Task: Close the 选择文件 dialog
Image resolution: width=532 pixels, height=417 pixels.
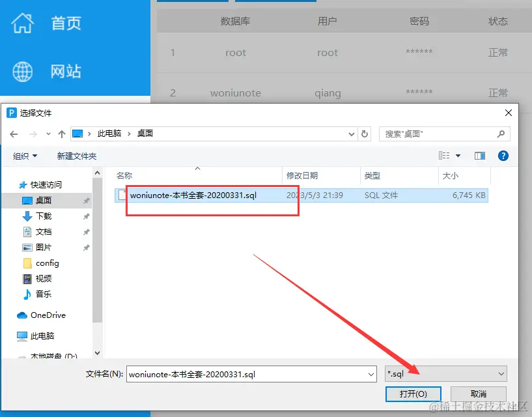Action: coord(509,113)
